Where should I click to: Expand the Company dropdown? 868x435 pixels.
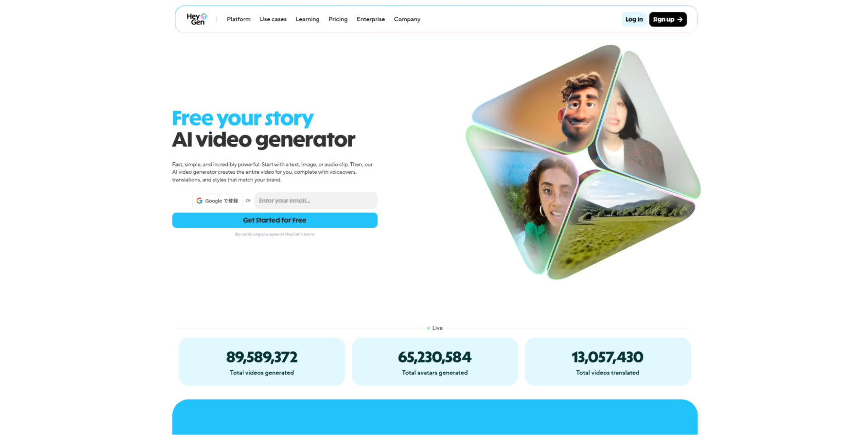click(x=407, y=19)
